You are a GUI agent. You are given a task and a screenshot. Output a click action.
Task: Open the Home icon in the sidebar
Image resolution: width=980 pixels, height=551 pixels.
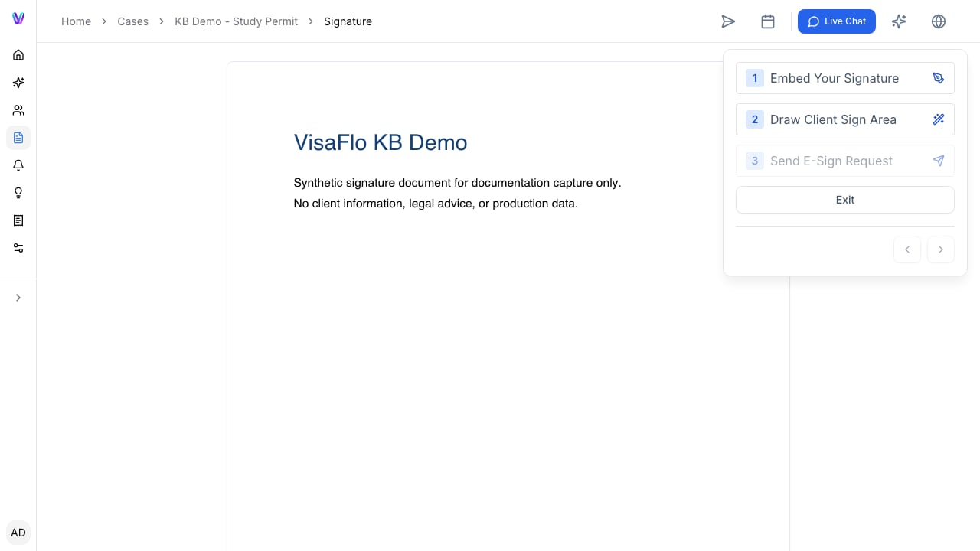click(18, 55)
